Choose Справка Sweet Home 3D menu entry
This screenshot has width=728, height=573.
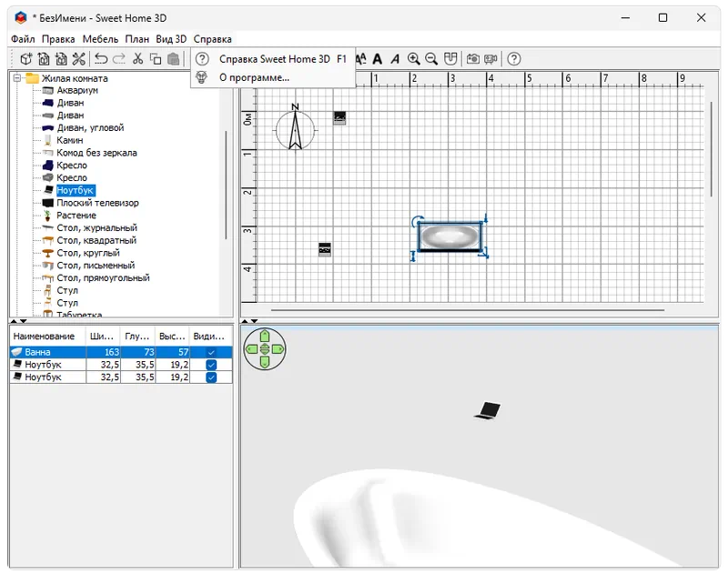pyautogui.click(x=273, y=59)
